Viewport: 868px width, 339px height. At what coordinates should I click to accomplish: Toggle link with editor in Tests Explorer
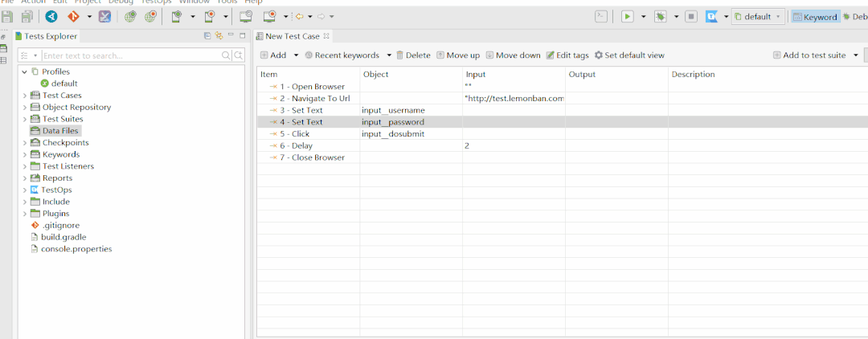219,36
